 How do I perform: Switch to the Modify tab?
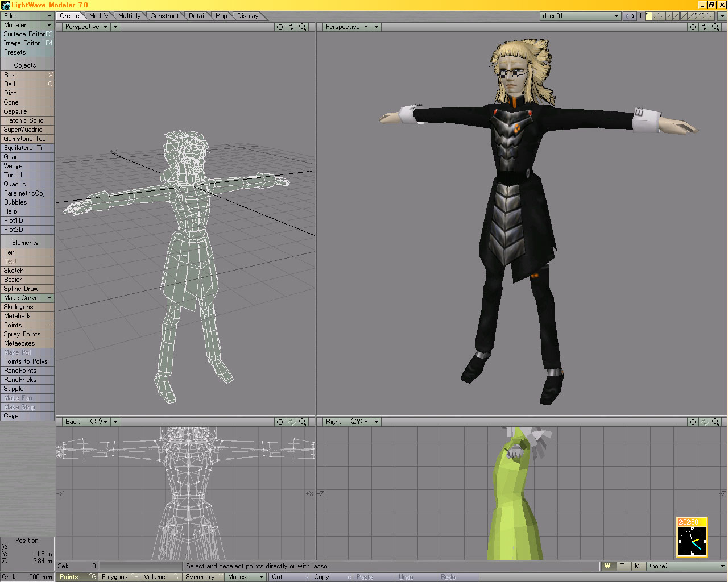[x=99, y=16]
